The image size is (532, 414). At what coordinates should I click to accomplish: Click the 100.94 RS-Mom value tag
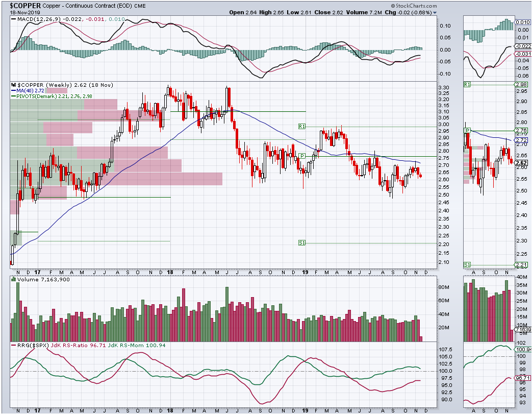coord(523,350)
